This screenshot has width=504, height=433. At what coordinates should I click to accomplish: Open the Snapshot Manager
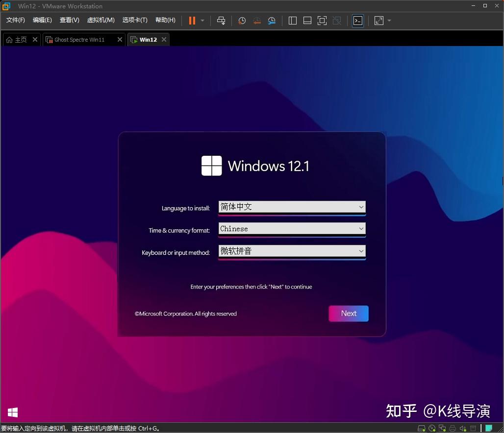pyautogui.click(x=272, y=21)
